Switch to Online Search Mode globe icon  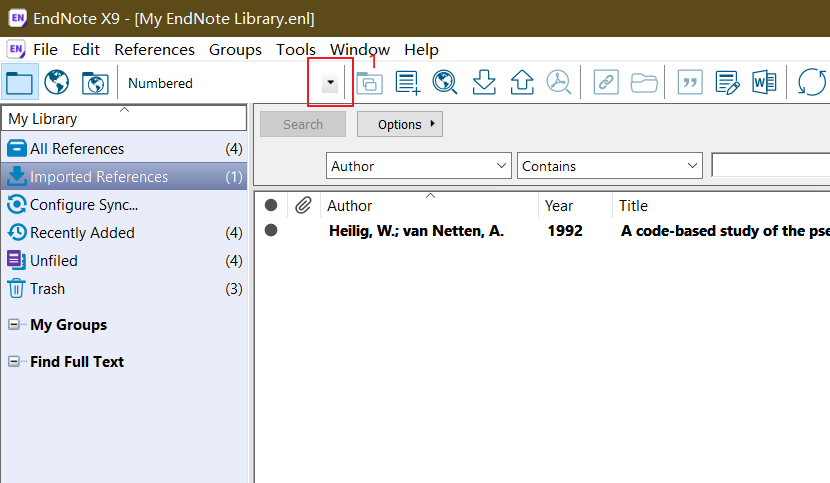point(57,83)
